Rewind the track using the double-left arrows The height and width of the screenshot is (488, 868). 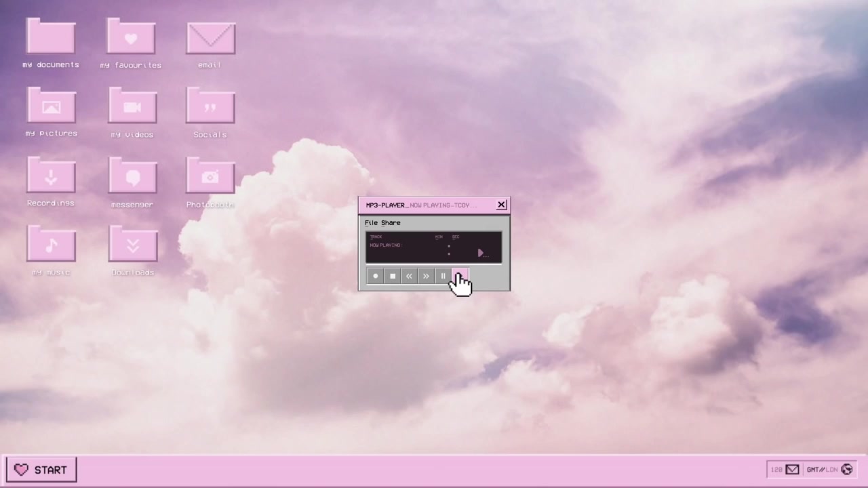point(409,276)
